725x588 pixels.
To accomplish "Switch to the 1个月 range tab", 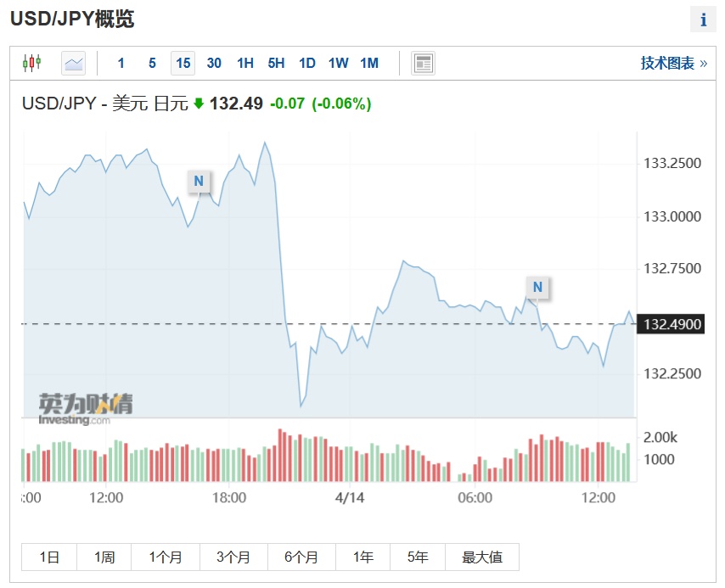I will (166, 557).
